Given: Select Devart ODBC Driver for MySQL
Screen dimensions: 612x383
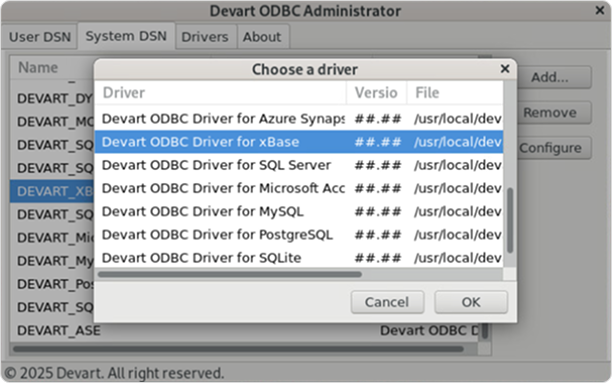Looking at the screenshot, I should pyautogui.click(x=299, y=212).
